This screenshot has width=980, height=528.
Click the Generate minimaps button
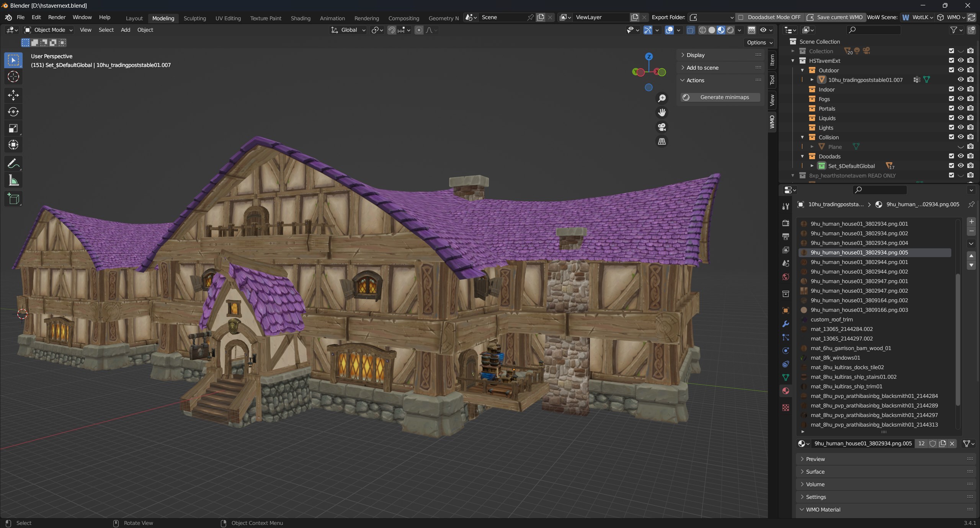721,97
